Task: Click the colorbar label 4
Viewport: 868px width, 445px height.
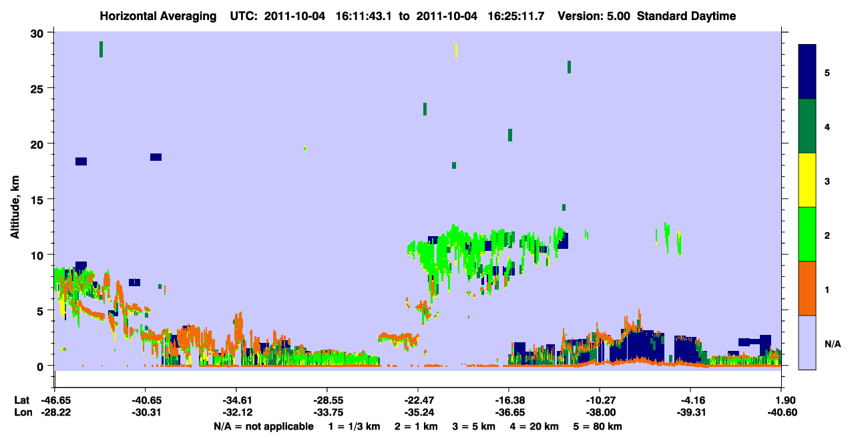Action: tap(827, 126)
